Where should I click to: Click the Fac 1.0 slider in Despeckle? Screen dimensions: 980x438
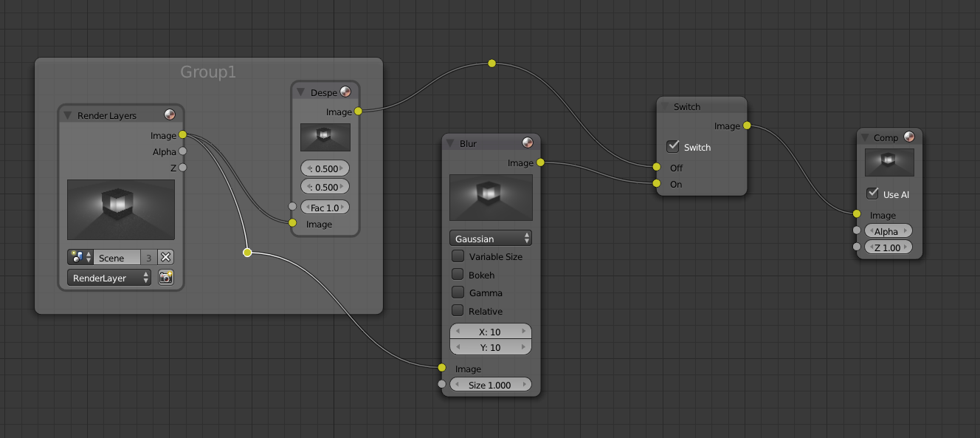point(325,208)
